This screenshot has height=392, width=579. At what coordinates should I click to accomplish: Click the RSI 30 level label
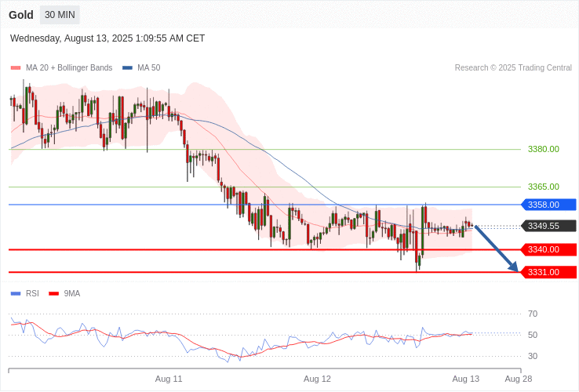tap(533, 356)
